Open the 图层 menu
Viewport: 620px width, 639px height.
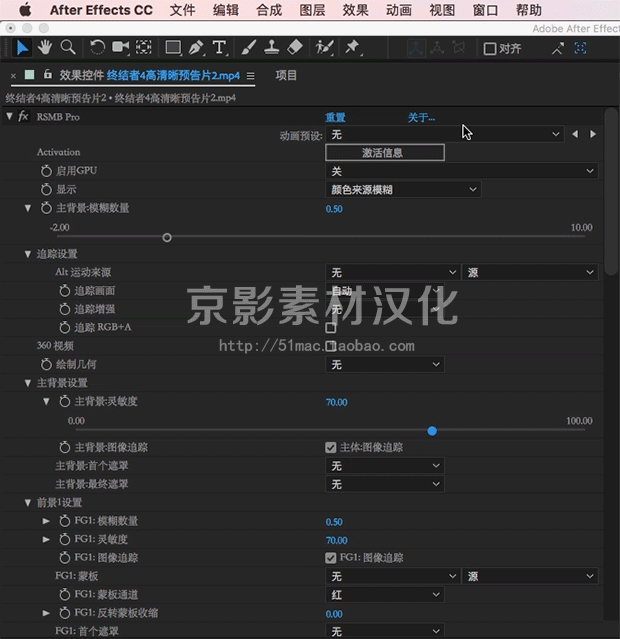(x=312, y=10)
